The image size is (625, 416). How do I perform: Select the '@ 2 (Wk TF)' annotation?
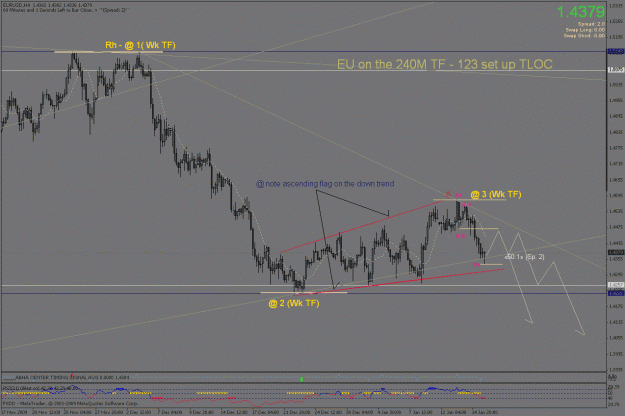pos(294,303)
